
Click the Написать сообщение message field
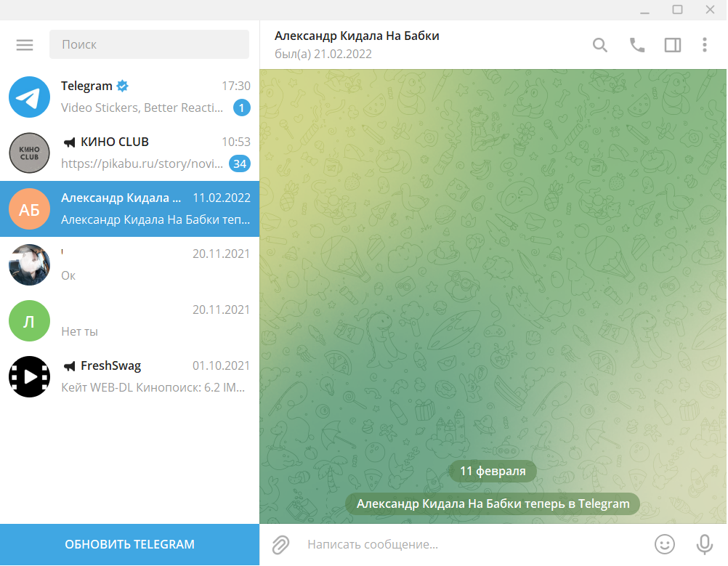(474, 544)
